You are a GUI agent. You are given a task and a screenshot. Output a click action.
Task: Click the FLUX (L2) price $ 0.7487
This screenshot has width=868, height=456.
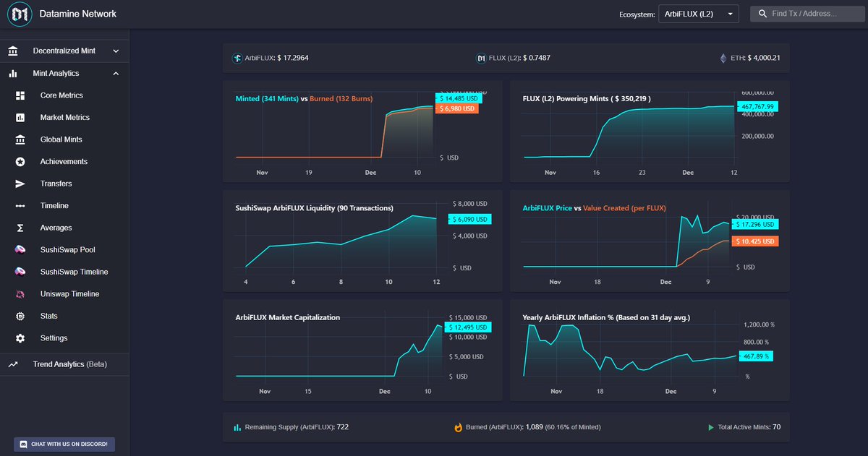coord(535,58)
